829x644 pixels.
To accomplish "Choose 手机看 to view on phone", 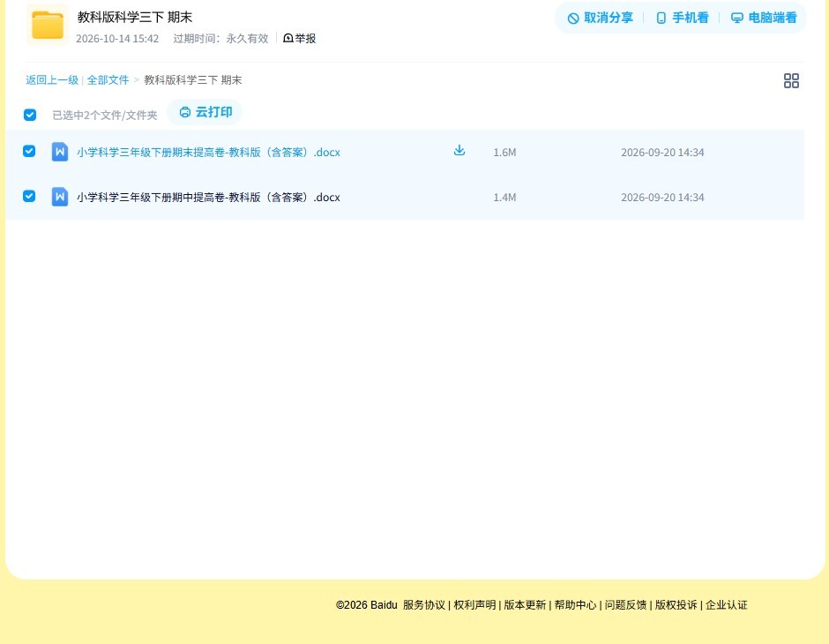I will (682, 18).
